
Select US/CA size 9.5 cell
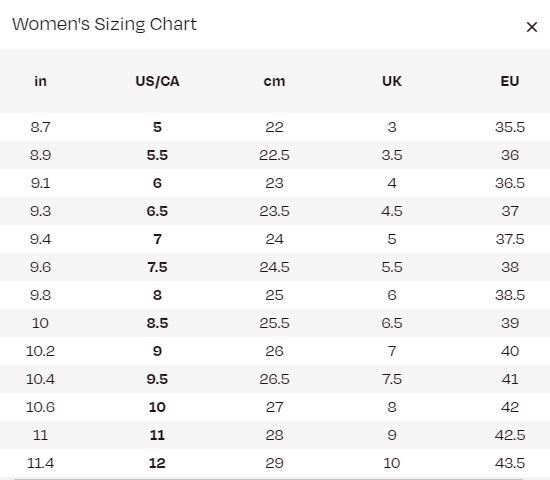click(157, 379)
